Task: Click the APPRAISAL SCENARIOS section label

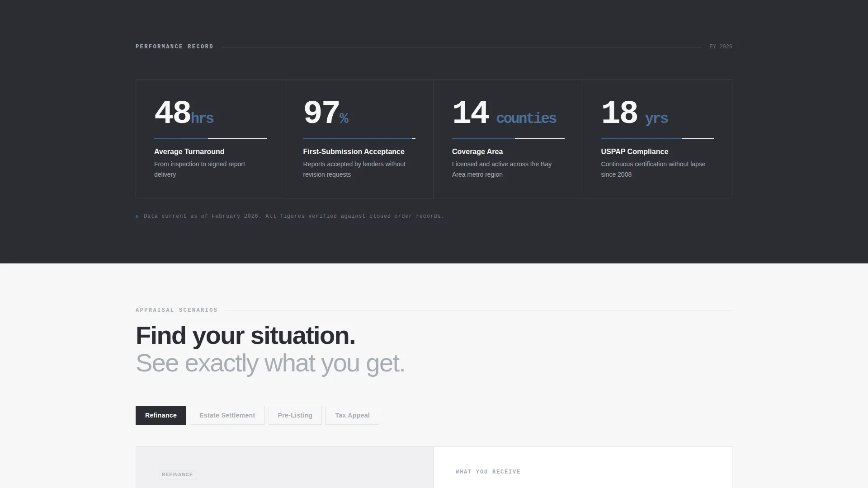Action: 177,310
